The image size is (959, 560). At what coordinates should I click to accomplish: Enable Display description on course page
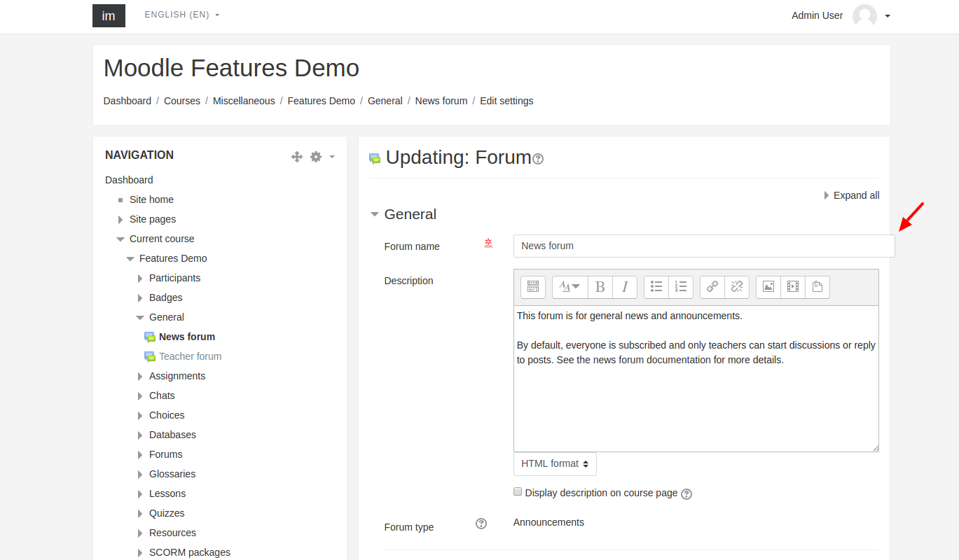(518, 492)
